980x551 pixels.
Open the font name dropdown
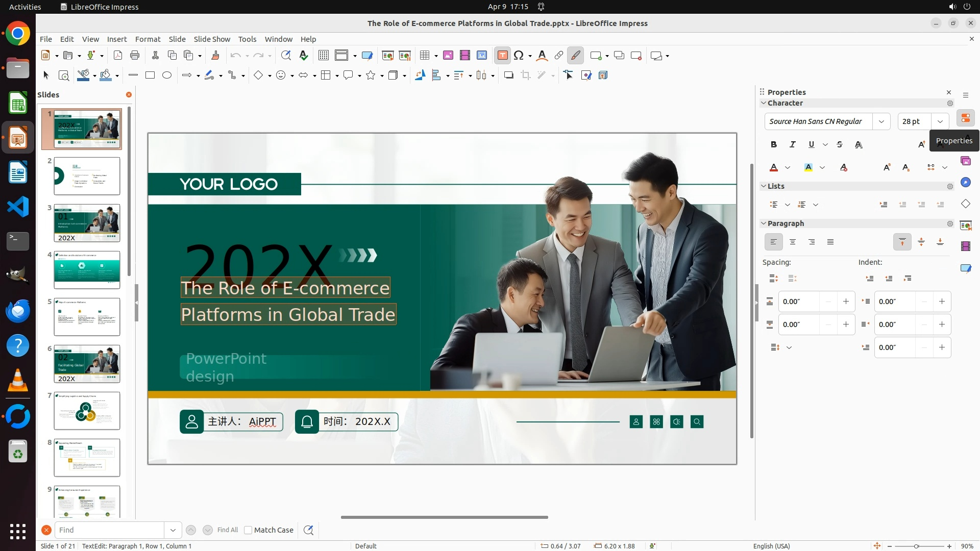click(x=881, y=121)
